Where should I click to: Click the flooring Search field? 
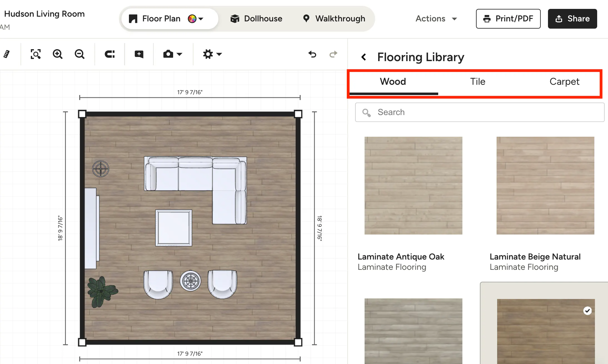click(x=480, y=112)
